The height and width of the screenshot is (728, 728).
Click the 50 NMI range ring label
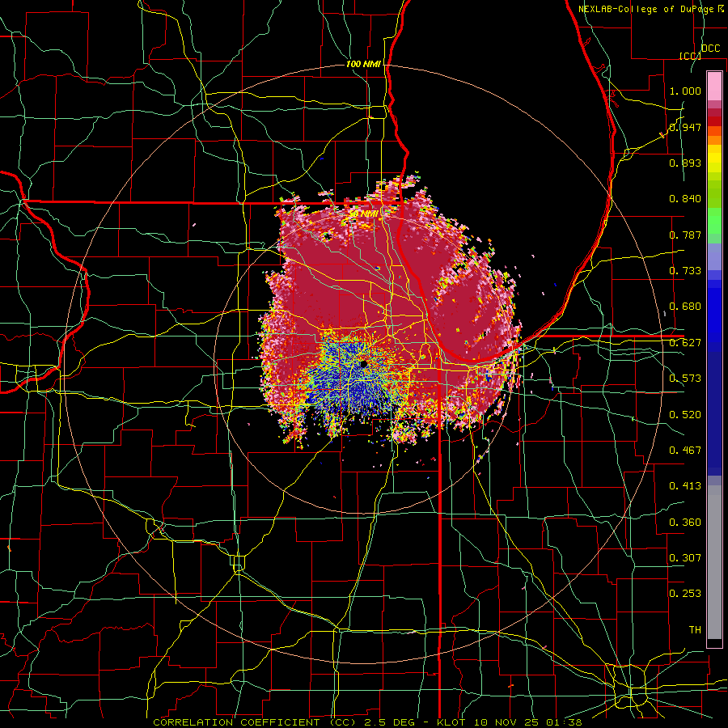pos(363,214)
